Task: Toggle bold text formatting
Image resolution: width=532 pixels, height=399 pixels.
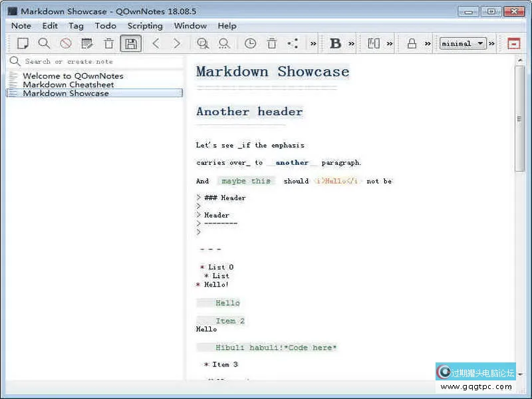Action: pyautogui.click(x=335, y=44)
